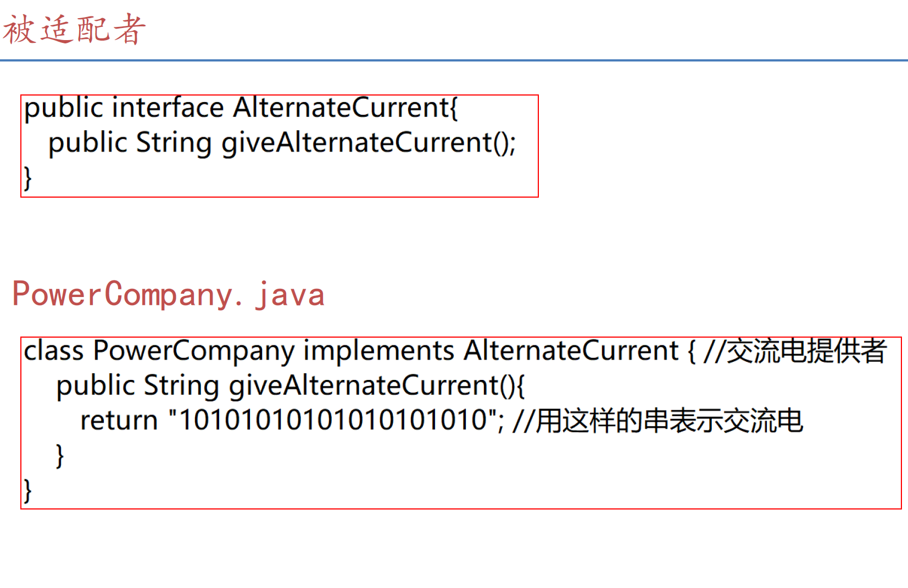908x588 pixels.
Task: Click the red title 被适配者
Action: tap(74, 29)
